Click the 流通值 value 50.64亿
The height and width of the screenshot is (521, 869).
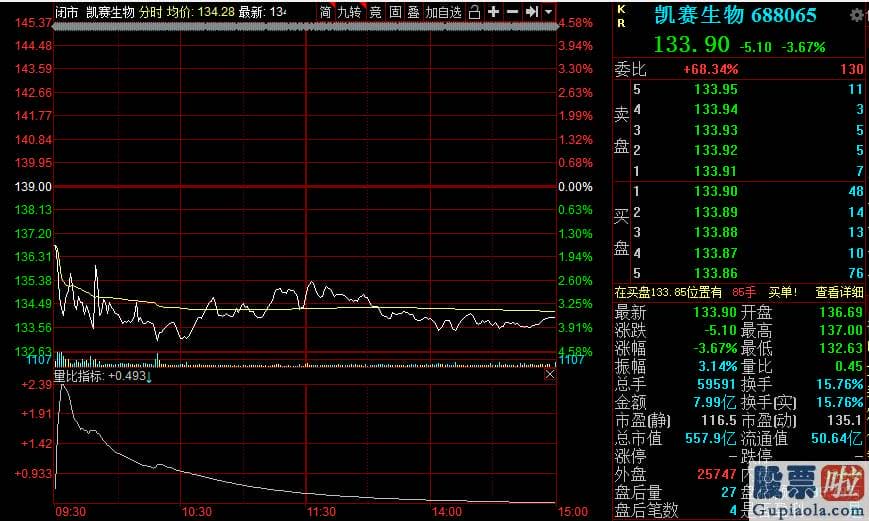tap(837, 438)
